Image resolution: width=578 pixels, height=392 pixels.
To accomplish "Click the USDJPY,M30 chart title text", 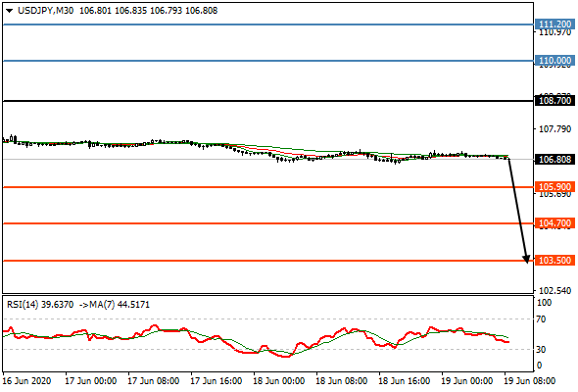I will (x=45, y=11).
